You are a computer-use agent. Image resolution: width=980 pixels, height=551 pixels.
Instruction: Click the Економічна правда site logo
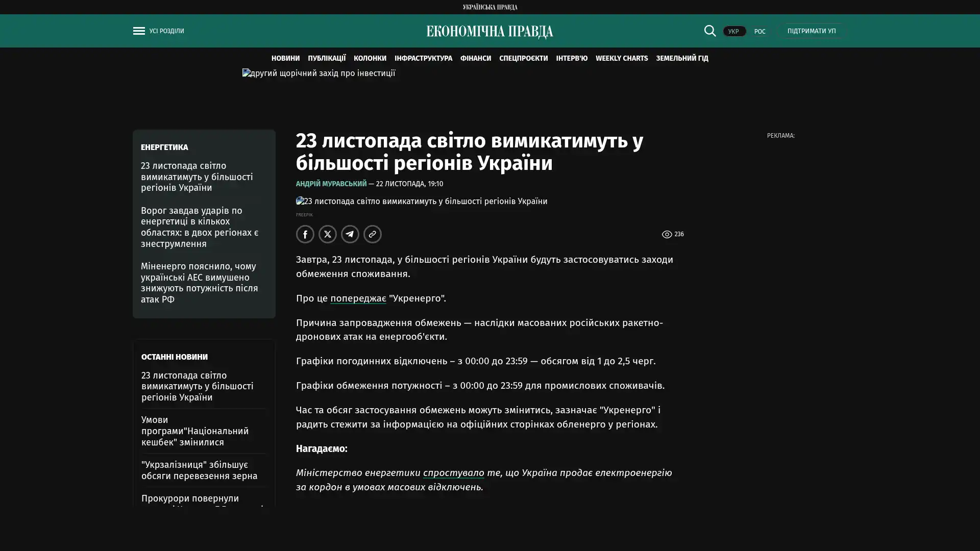click(x=489, y=32)
